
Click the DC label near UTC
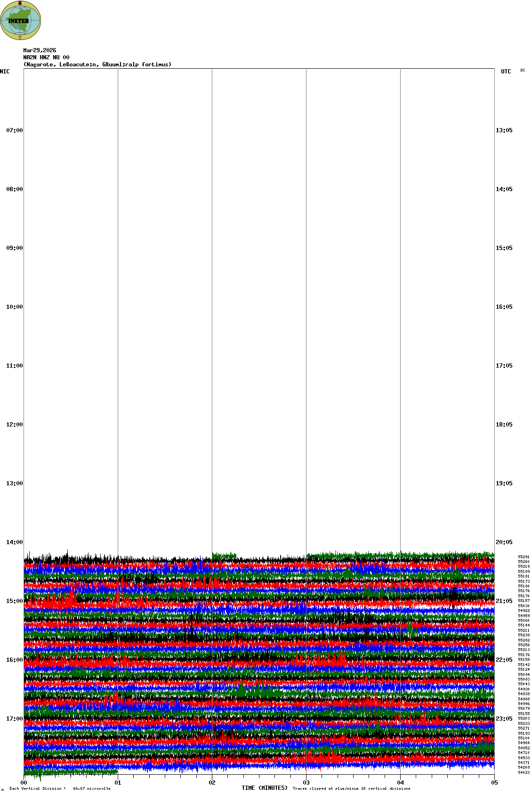click(523, 71)
